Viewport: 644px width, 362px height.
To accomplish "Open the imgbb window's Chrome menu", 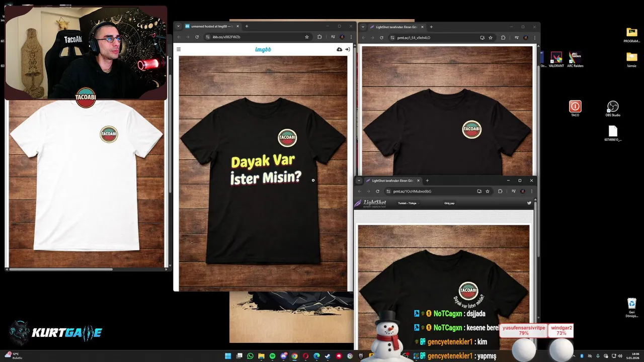I will tap(351, 37).
